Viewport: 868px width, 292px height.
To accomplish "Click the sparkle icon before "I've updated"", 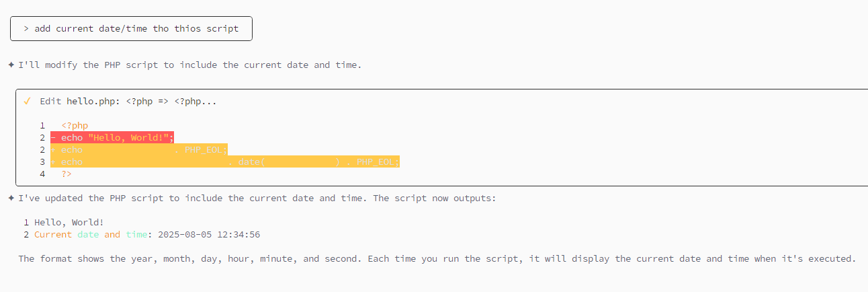I will [x=11, y=198].
